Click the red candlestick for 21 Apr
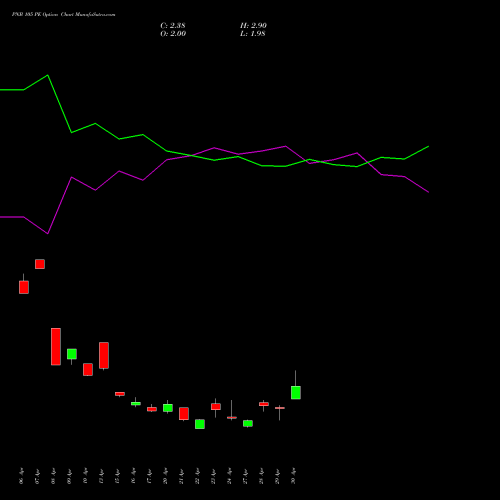This screenshot has width=500, height=500. coord(184,413)
